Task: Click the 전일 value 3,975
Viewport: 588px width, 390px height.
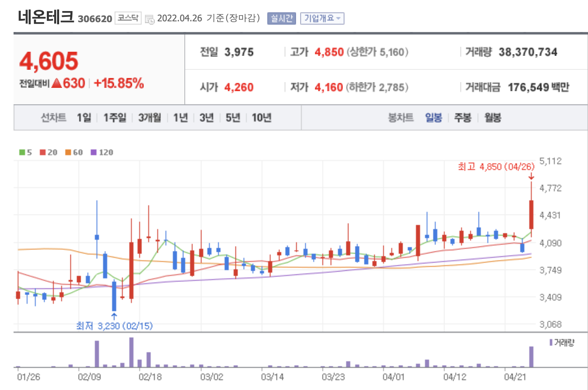Action: tap(239, 52)
